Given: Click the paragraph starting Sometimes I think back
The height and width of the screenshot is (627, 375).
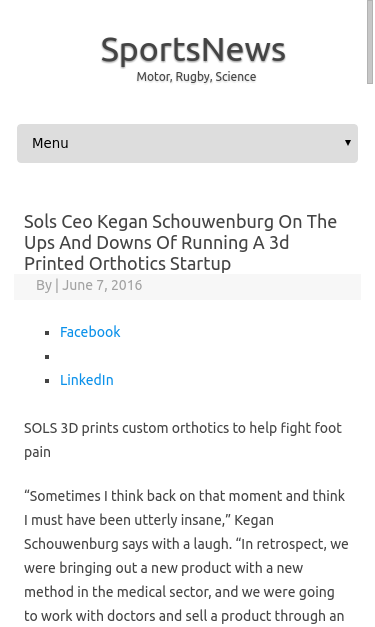Looking at the screenshot, I should [x=186, y=556].
